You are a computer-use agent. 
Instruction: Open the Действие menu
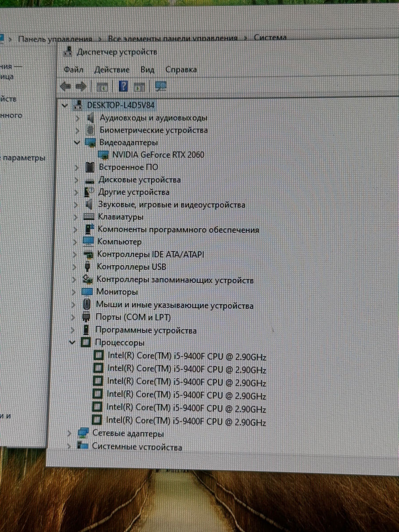[x=112, y=70]
